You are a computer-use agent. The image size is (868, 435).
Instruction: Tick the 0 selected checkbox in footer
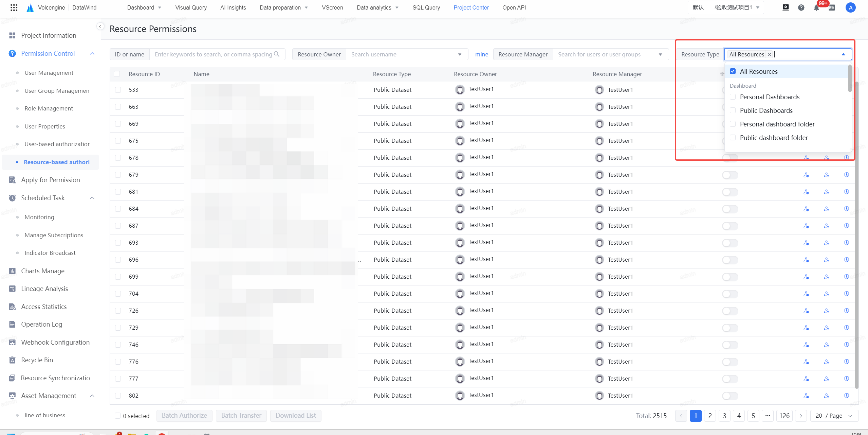coord(117,416)
